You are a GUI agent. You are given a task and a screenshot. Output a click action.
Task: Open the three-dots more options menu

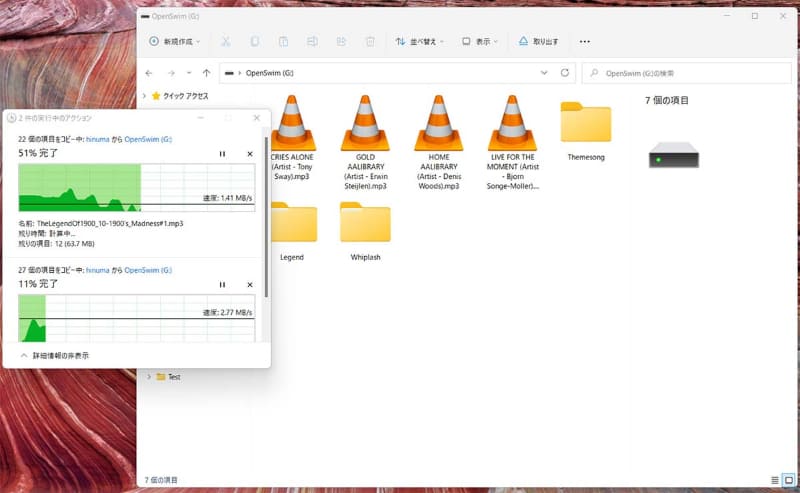(x=585, y=42)
